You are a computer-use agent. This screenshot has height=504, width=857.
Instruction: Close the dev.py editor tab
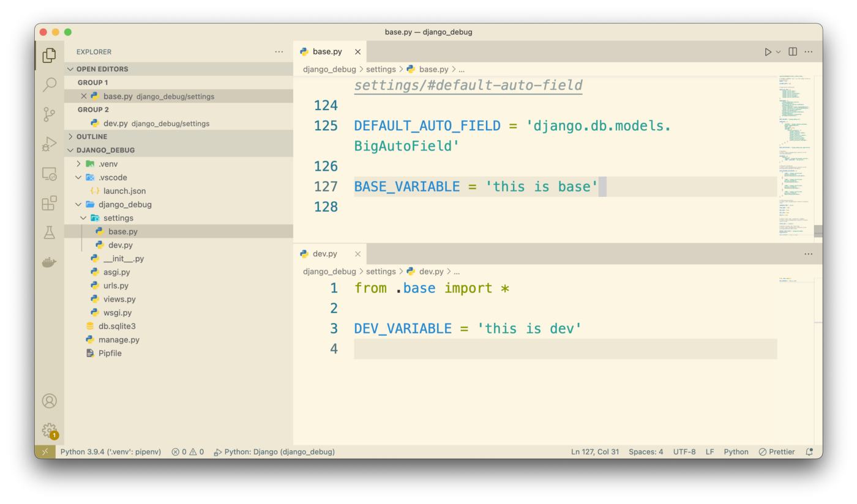(358, 254)
